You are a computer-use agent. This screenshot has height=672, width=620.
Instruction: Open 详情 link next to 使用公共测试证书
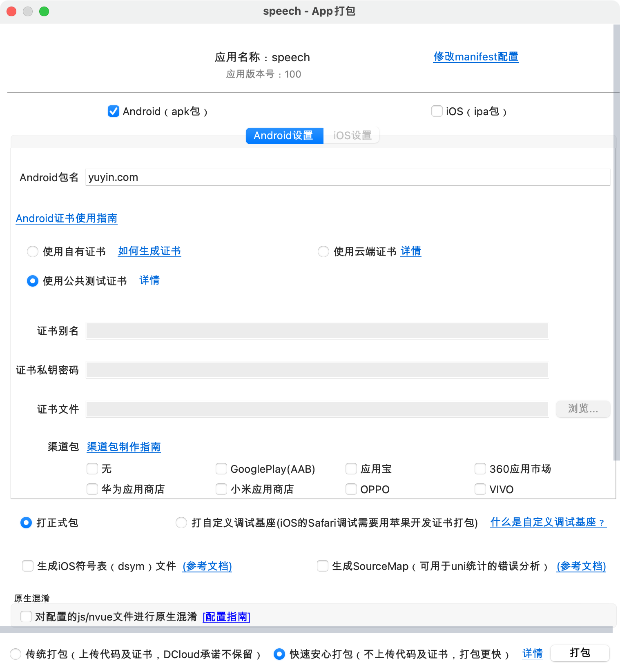tap(149, 280)
